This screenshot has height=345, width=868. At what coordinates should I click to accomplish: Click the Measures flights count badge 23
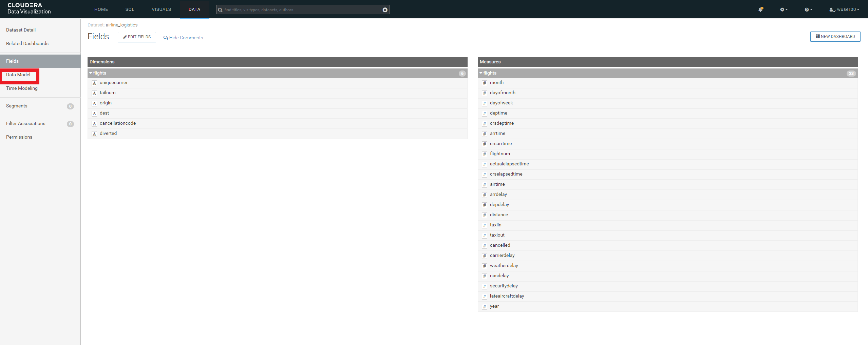[851, 73]
